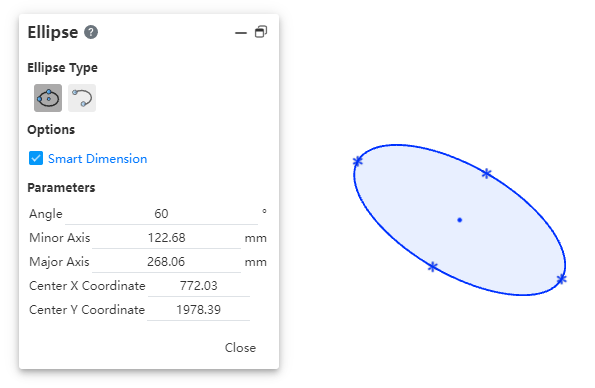Select the top-left ellipse handle point
Viewport: 595px width, 388px height.
point(357,161)
